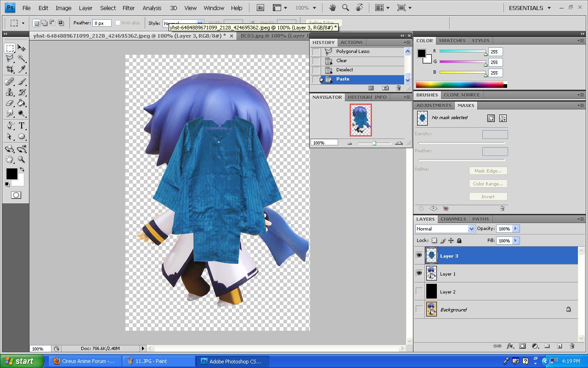Click the Navigator zoom slider

point(374,143)
